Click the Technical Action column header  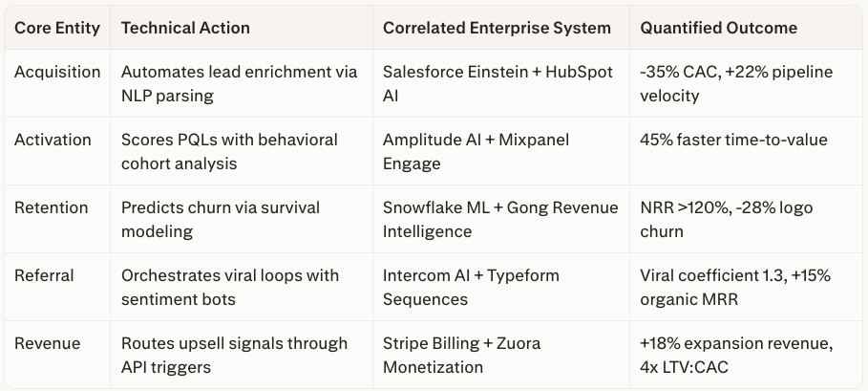tap(185, 28)
